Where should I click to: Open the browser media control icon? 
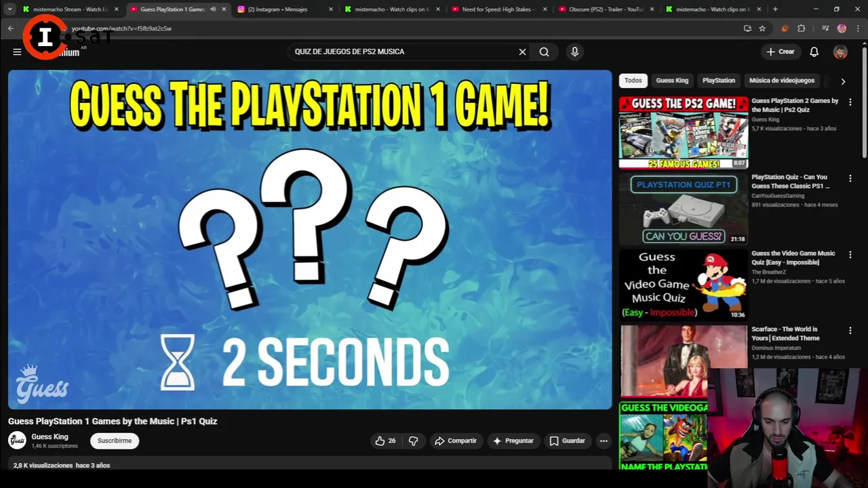(825, 28)
